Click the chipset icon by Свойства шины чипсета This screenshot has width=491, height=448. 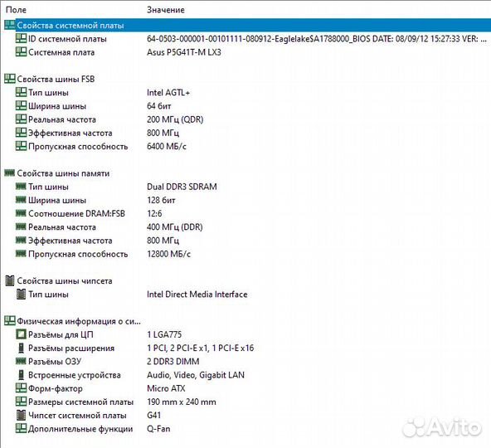pos(10,280)
